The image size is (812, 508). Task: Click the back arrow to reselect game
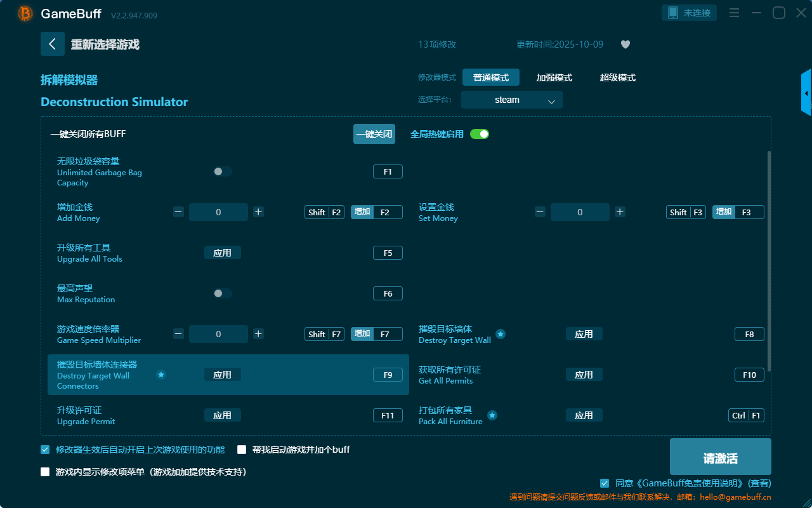tap(53, 44)
